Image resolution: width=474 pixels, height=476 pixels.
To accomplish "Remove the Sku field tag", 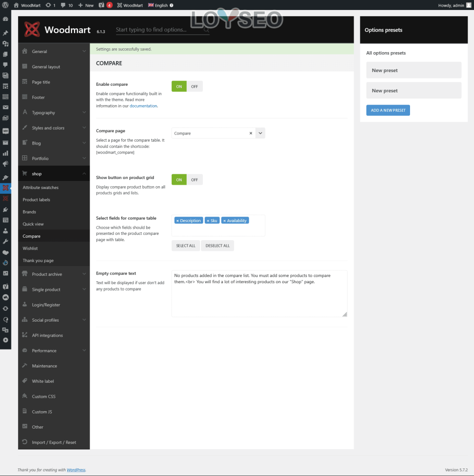I will (x=208, y=221).
